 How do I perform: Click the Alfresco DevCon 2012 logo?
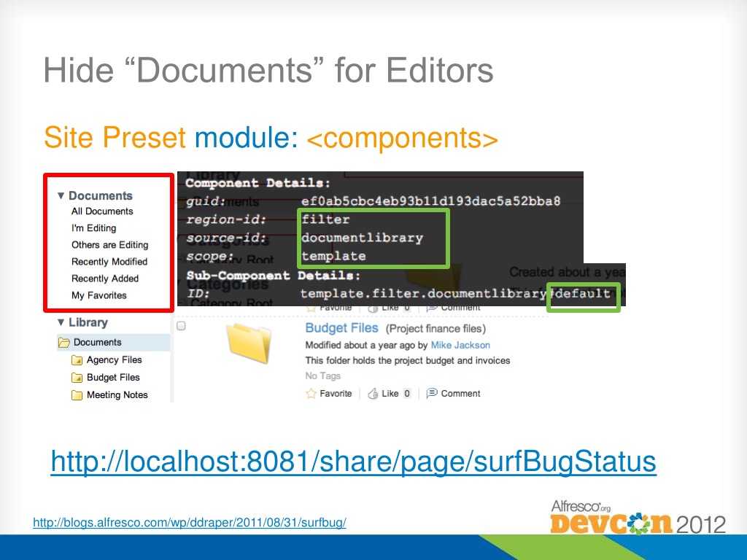(x=638, y=517)
